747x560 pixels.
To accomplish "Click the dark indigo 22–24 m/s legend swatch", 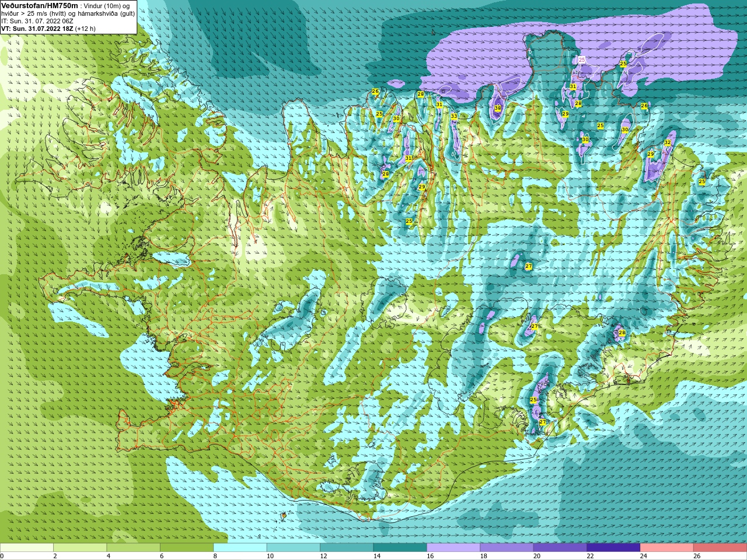I will coord(613,547).
